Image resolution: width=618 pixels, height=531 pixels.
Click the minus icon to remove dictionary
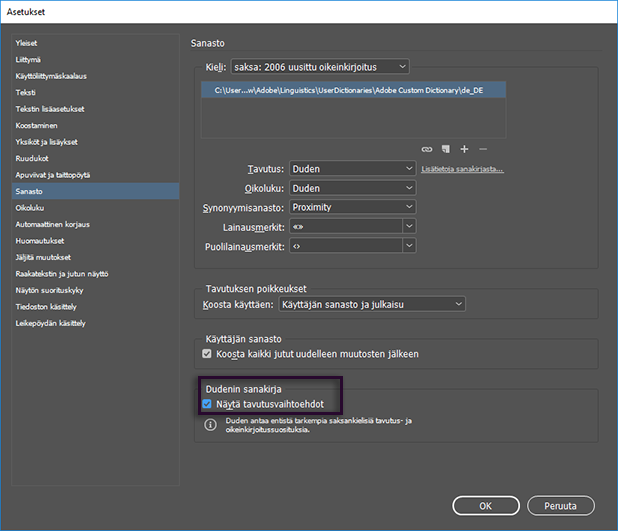pyautogui.click(x=483, y=149)
